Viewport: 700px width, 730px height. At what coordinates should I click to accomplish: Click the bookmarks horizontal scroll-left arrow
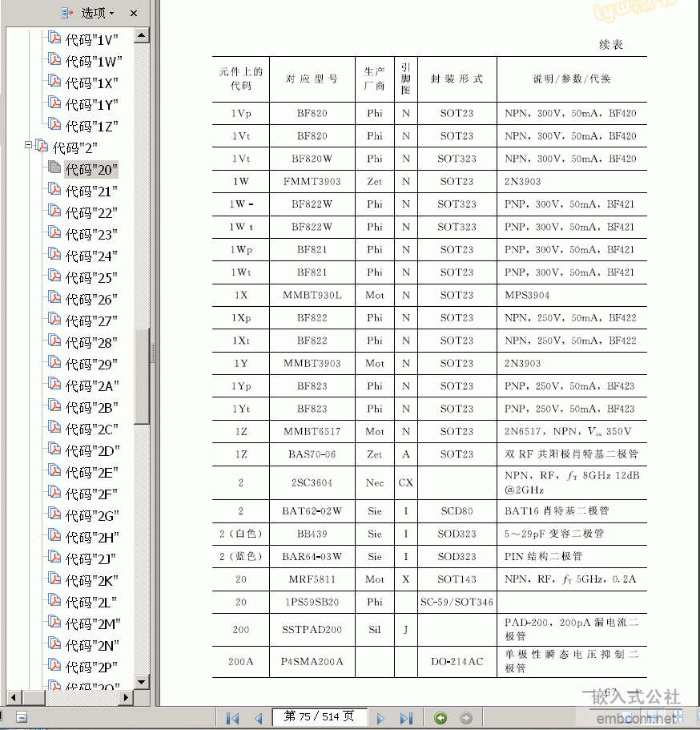pos(14,697)
